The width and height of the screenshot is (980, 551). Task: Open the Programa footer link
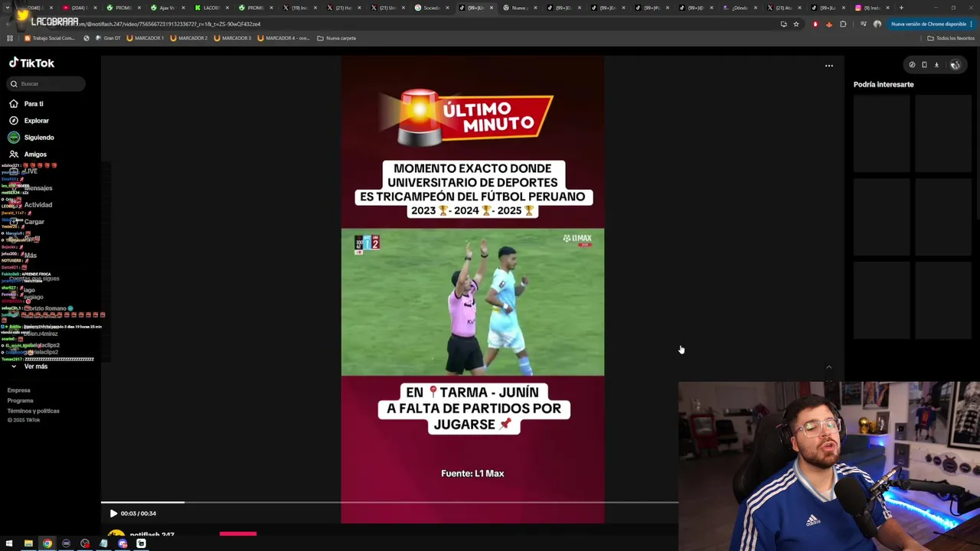(x=20, y=401)
